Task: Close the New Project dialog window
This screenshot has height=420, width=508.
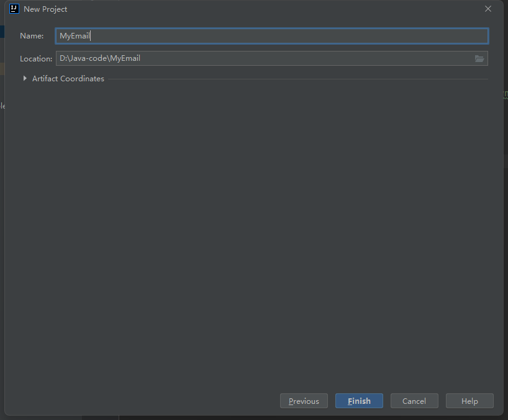Action: click(488, 9)
